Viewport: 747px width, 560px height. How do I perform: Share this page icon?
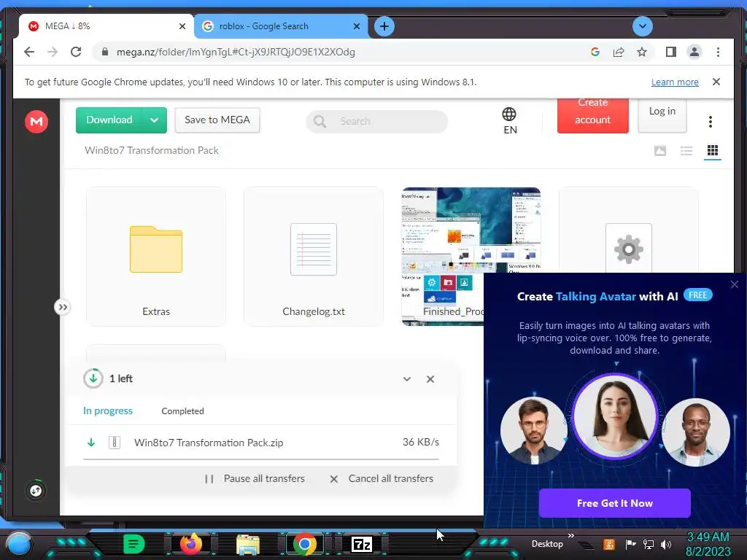point(619,52)
